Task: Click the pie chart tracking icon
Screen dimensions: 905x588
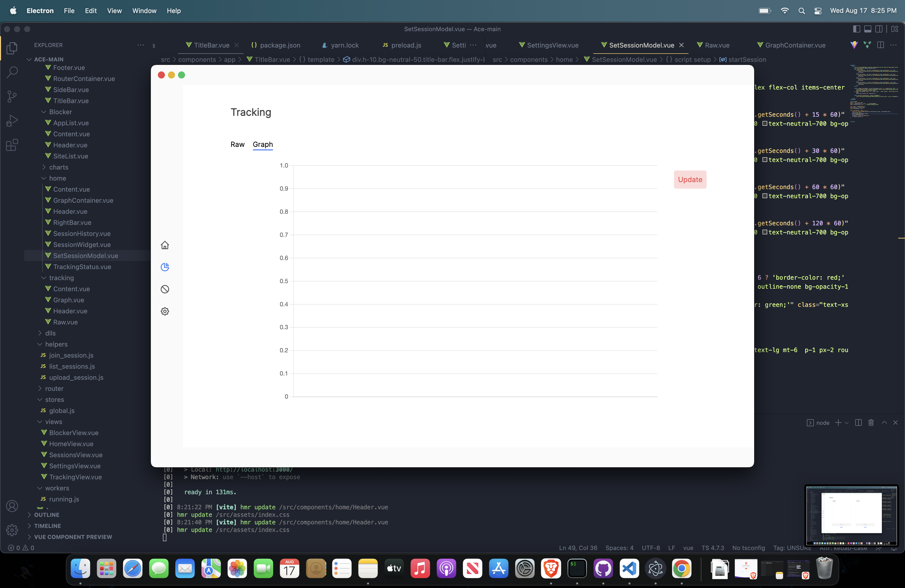Action: click(x=165, y=267)
